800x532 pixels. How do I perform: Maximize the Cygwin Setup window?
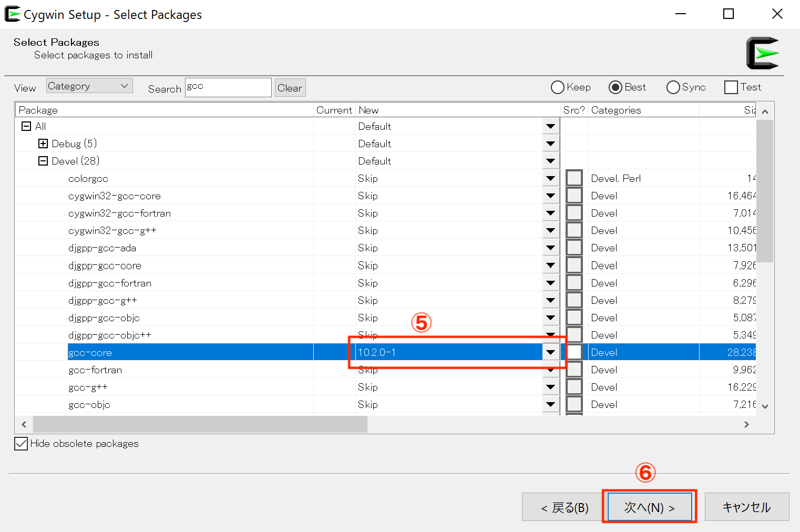pos(729,14)
